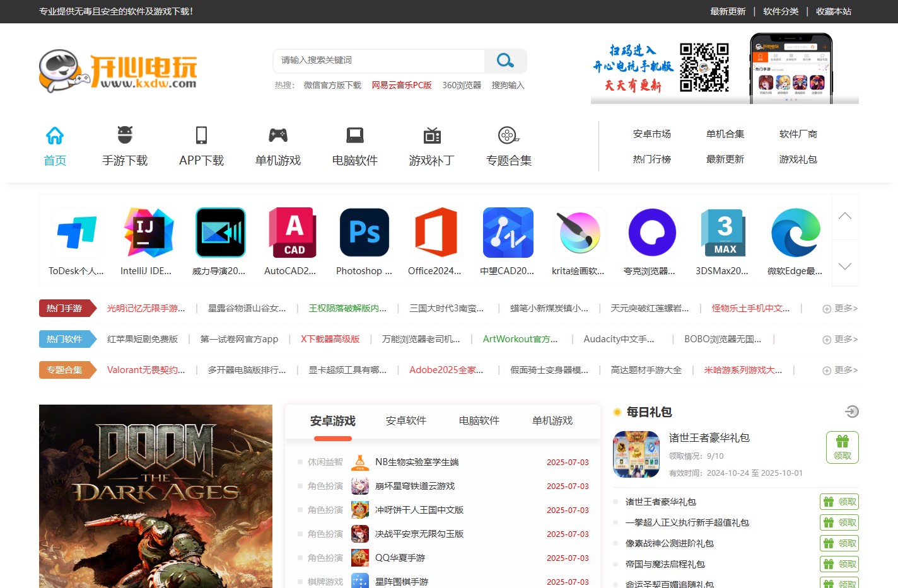Open 王权陨落破解版 link

pyautogui.click(x=347, y=308)
